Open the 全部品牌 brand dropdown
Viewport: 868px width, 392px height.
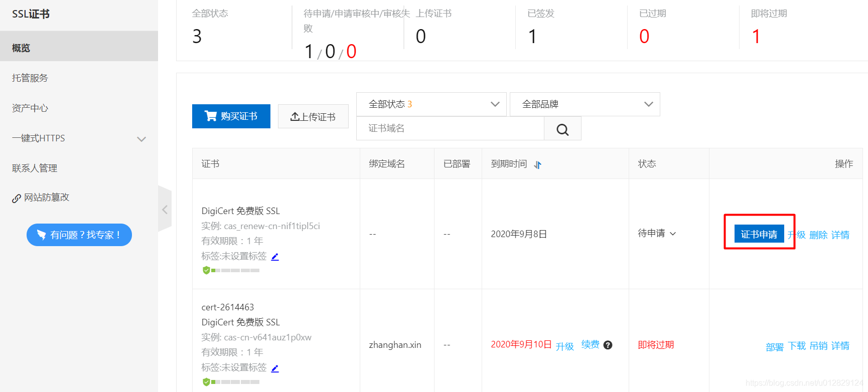(585, 104)
